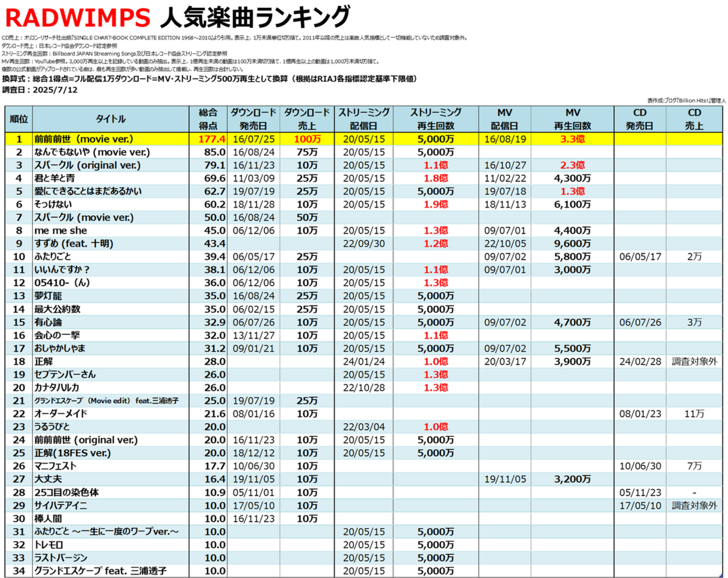
Task: Click song title '正解(18FES ver.)'
Action: [72, 453]
